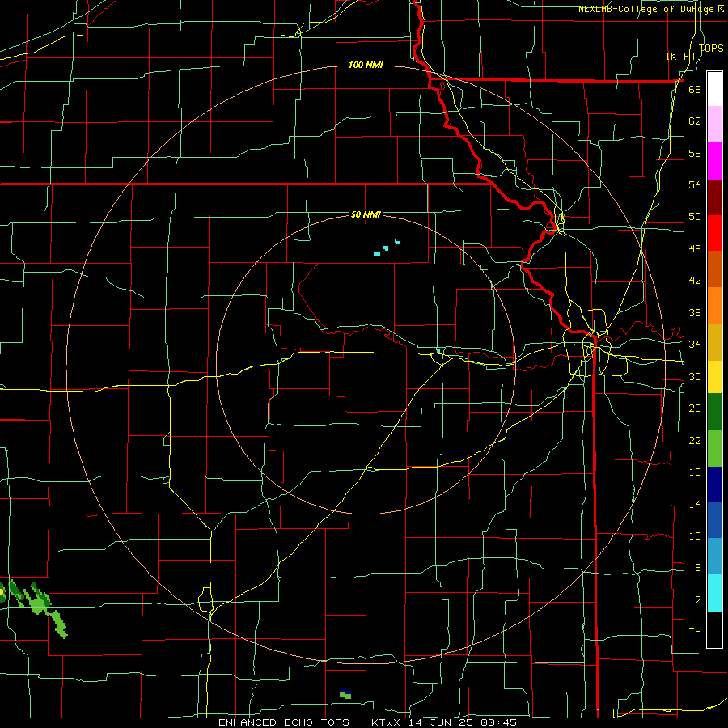The height and width of the screenshot is (728, 728).
Task: Click the 58 value on the legend scale
Action: [x=695, y=153]
